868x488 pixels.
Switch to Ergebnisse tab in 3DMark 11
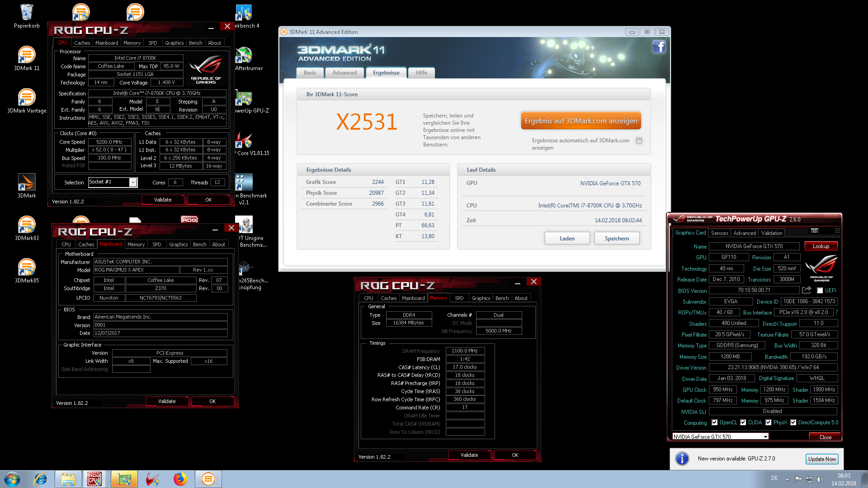[x=386, y=73]
